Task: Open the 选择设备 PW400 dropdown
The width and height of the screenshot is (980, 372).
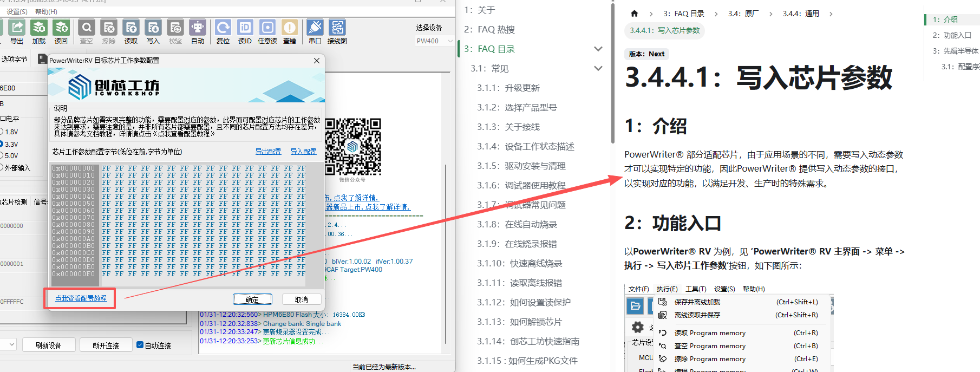Action: tap(434, 41)
